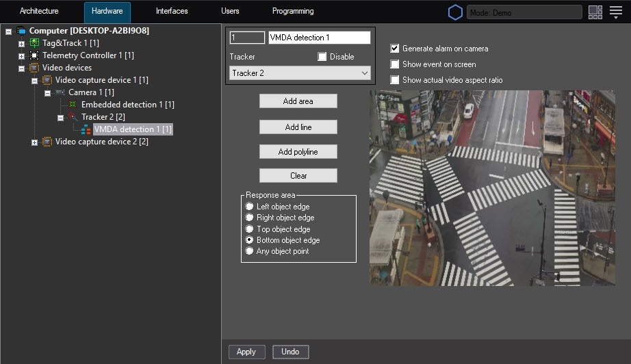Click the Tag&Track 1 tree icon
Viewport: 631px width, 364px height.
point(35,43)
